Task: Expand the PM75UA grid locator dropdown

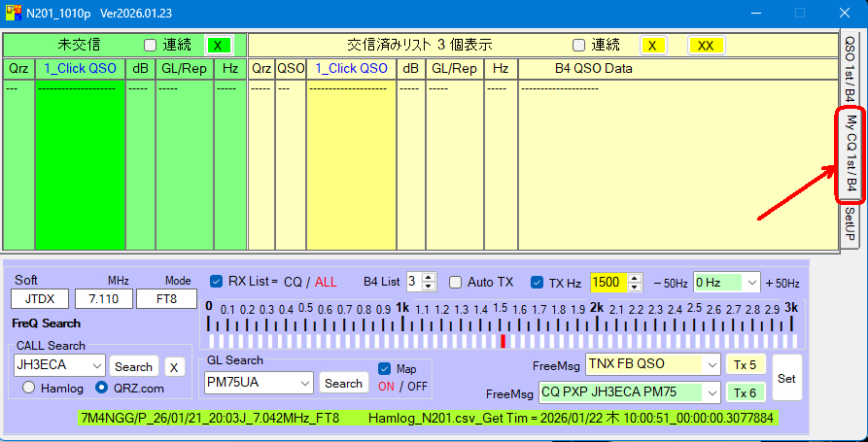Action: click(304, 384)
